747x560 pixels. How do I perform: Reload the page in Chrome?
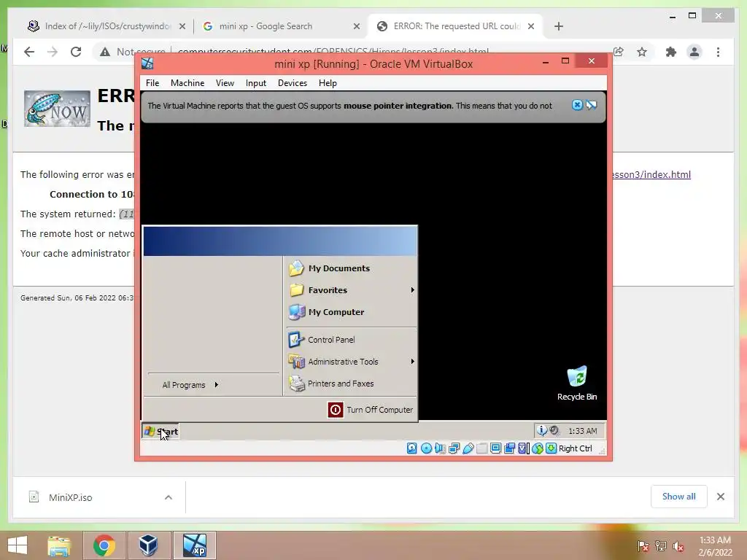76,52
